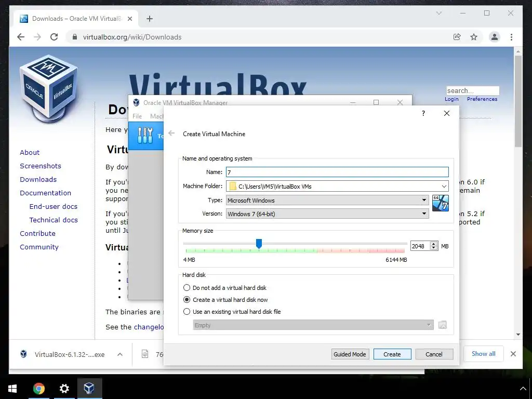The image size is (532, 399).
Task: Click the help question mark in dialog
Action: tap(423, 113)
